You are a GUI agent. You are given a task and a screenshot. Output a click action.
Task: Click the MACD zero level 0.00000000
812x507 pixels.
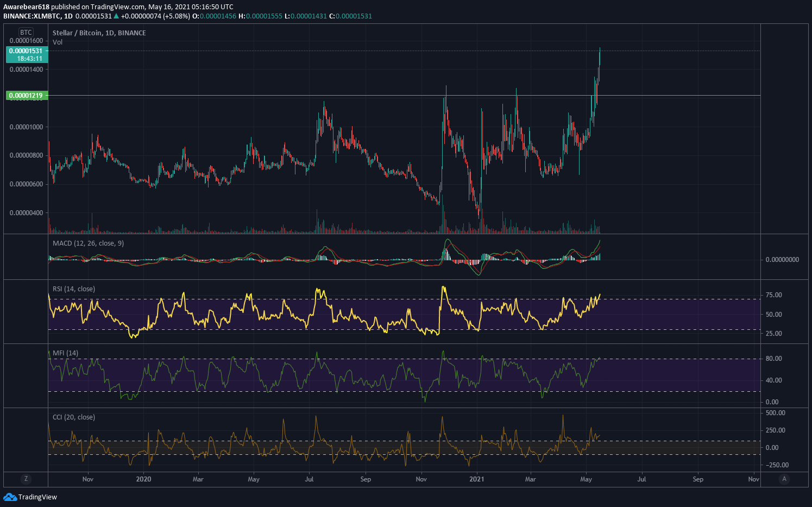click(x=782, y=260)
